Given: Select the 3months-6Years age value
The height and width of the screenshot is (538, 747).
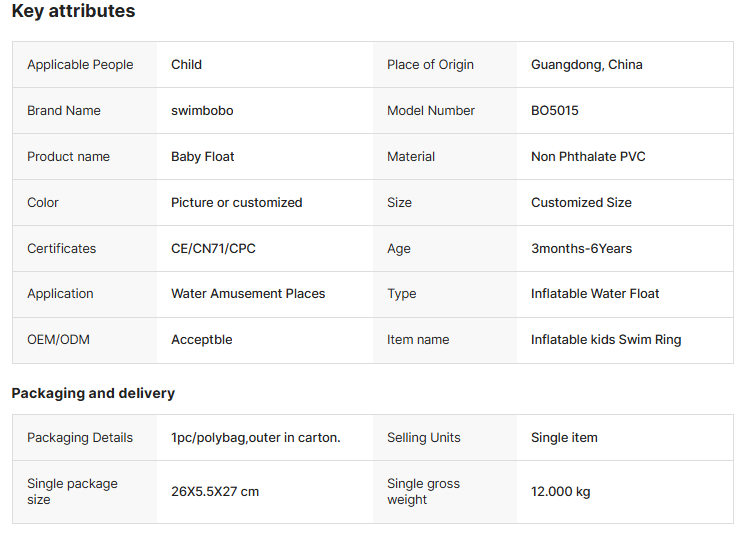Looking at the screenshot, I should (581, 249).
